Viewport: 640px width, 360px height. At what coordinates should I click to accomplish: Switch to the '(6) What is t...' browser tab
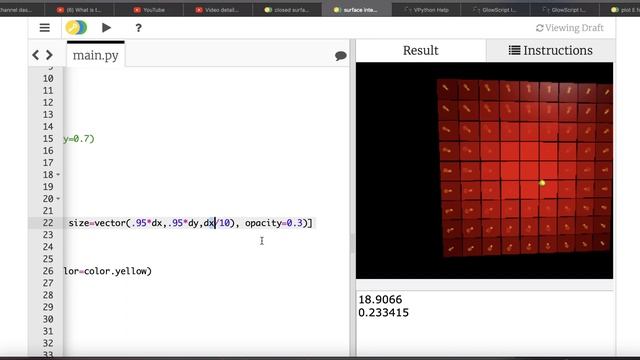pyautogui.click(x=79, y=10)
